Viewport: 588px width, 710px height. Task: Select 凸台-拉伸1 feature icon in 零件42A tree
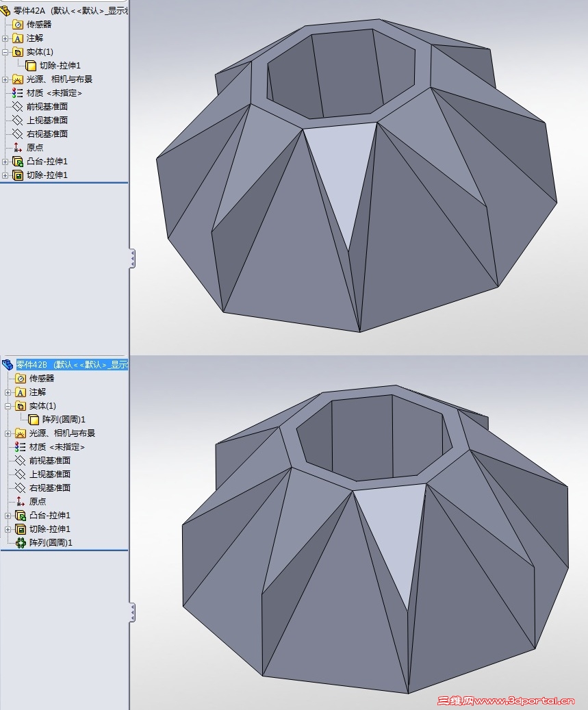[18, 162]
